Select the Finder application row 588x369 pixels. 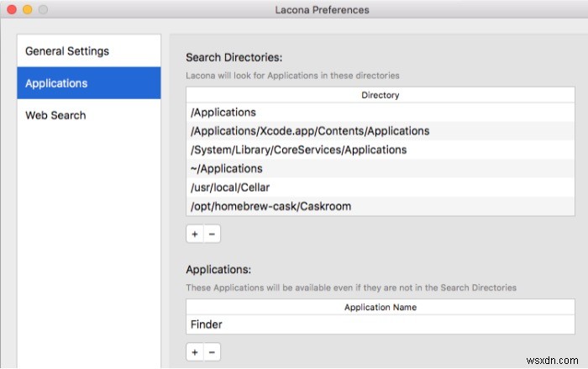pos(379,324)
